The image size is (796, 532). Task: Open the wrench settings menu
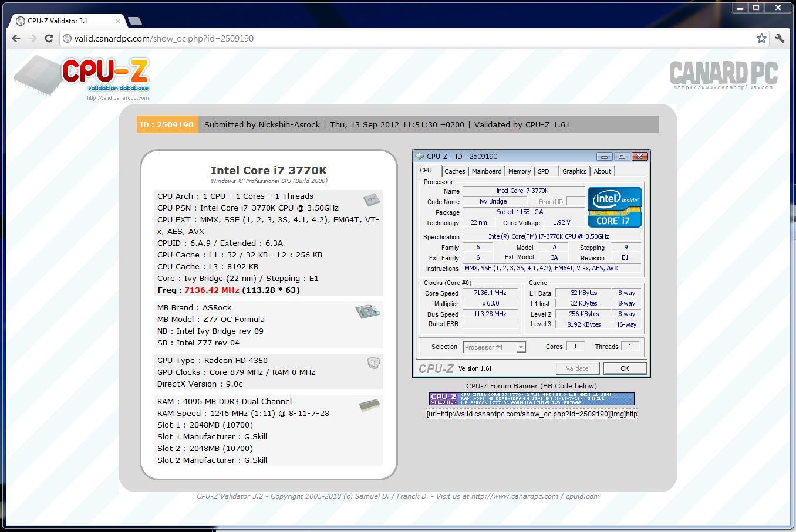pos(780,38)
